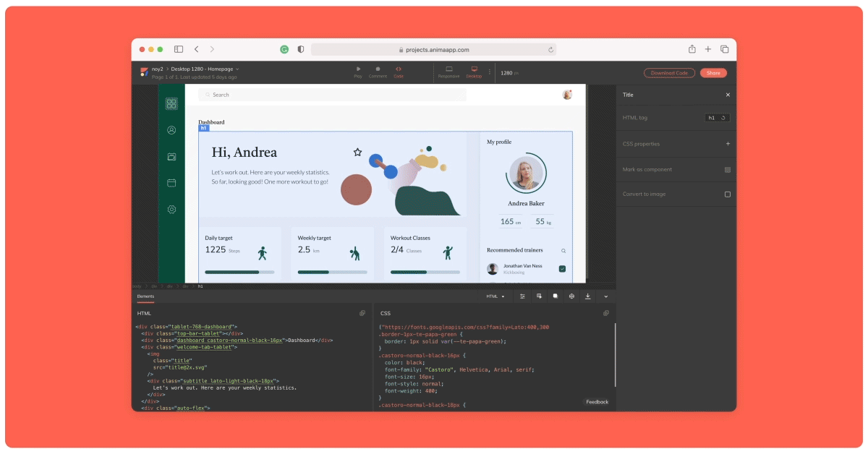Viewport: 868px width, 454px height.
Task: Close the Title panel
Action: pos(728,95)
